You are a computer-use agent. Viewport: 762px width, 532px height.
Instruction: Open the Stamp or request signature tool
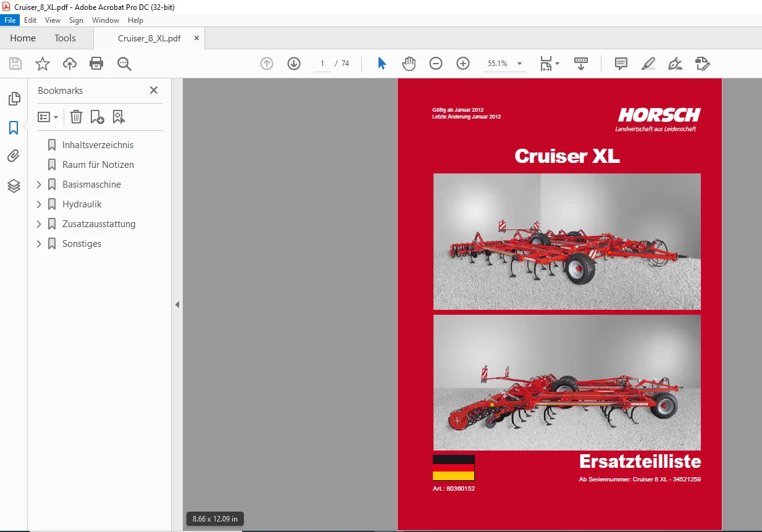[x=703, y=64]
